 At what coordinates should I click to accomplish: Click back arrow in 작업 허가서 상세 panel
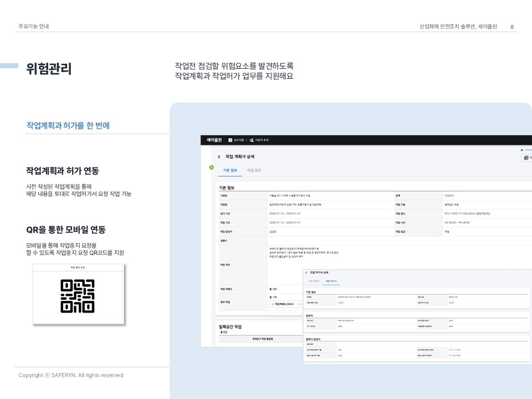coord(306,273)
